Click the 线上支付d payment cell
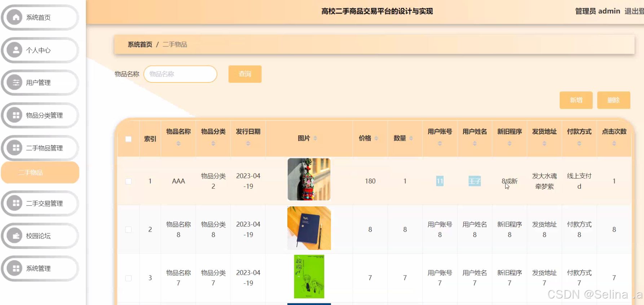 tap(579, 181)
